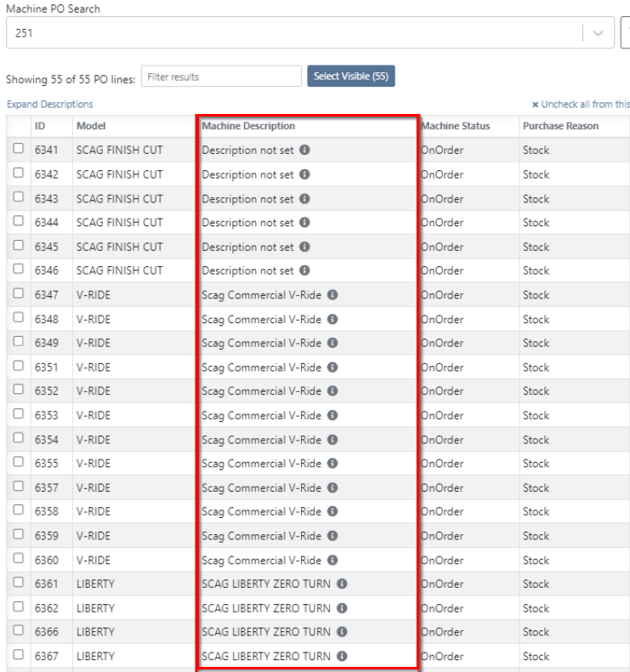
Task: Click info icon in row 6343
Action: click(304, 199)
